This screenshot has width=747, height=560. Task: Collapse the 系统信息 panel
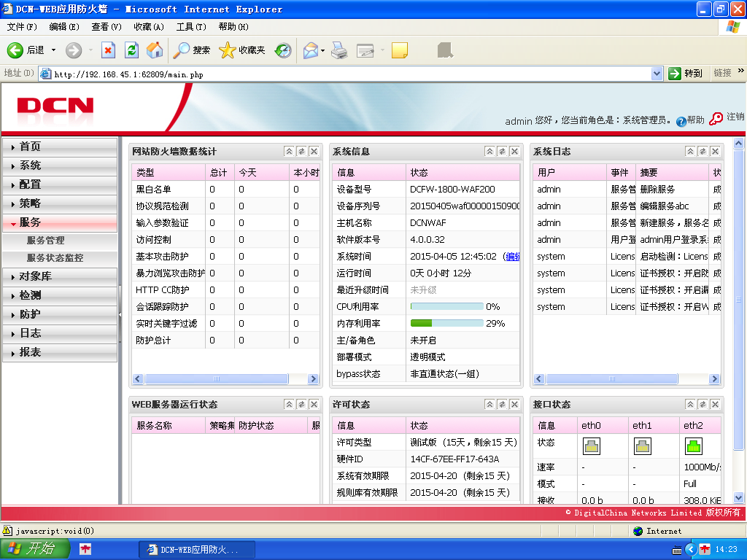489,152
